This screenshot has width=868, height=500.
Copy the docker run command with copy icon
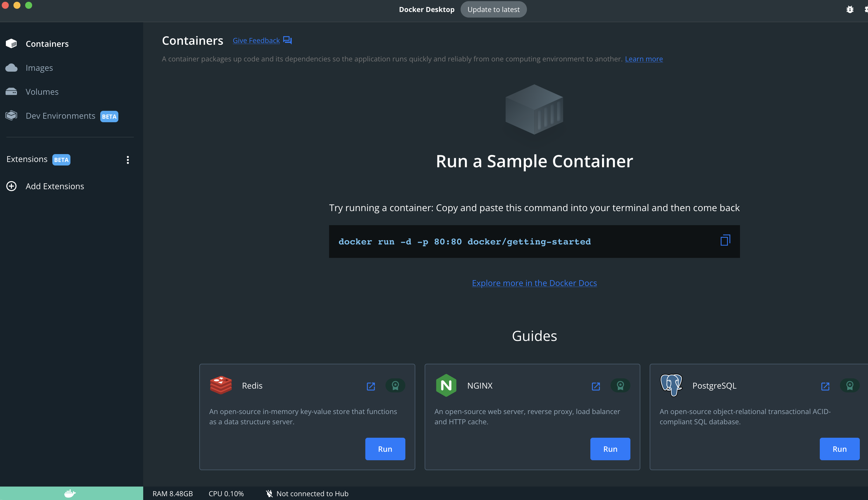click(x=725, y=240)
